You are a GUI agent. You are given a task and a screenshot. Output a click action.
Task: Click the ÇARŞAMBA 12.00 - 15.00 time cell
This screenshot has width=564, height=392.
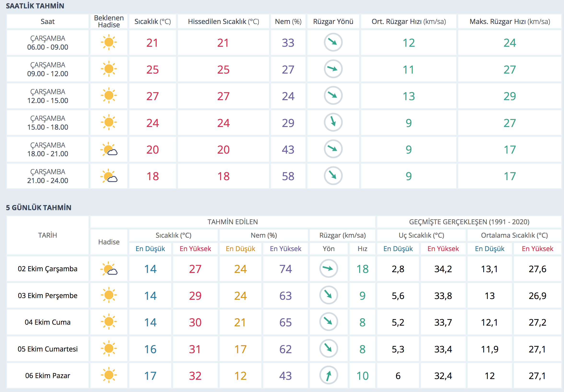click(x=47, y=96)
